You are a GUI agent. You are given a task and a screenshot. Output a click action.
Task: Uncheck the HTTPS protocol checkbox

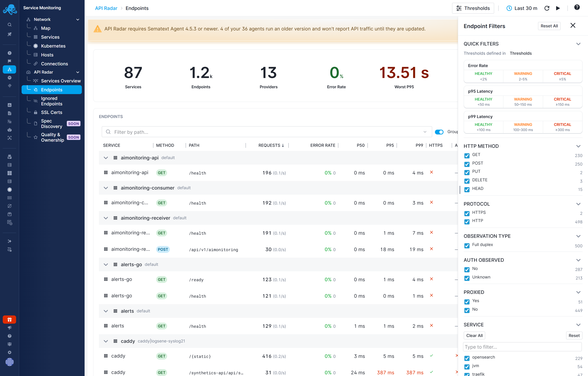[467, 213]
